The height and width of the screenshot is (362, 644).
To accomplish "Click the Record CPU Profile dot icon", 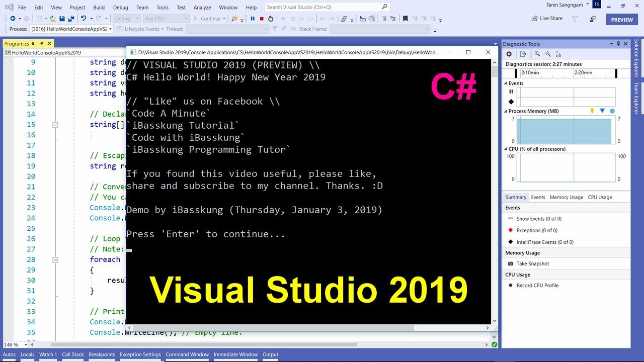I will pyautogui.click(x=511, y=285).
